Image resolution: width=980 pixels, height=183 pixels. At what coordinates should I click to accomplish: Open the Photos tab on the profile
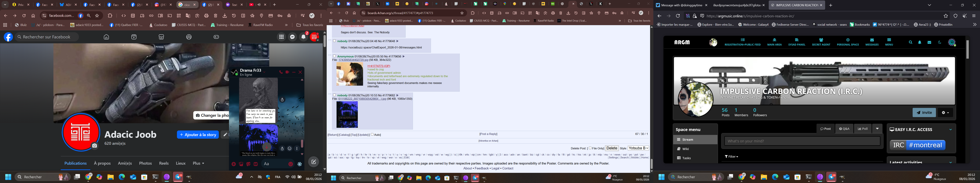click(x=145, y=163)
